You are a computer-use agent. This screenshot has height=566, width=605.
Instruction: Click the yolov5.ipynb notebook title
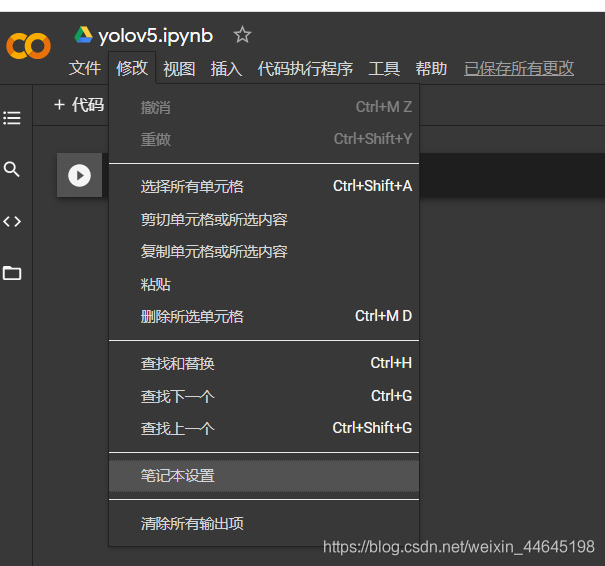[x=156, y=36]
